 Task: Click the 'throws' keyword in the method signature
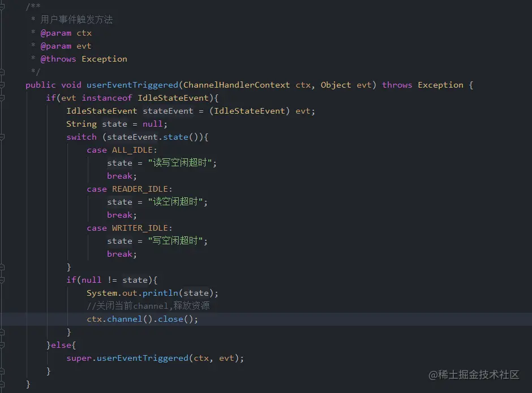(x=397, y=85)
